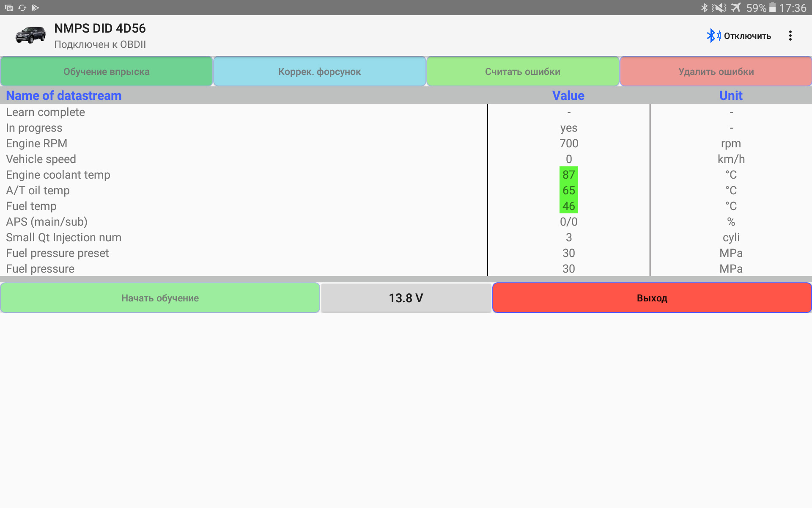Viewport: 812px width, 508px height.
Task: Click the engine coolant temp highlighted value
Action: point(568,174)
